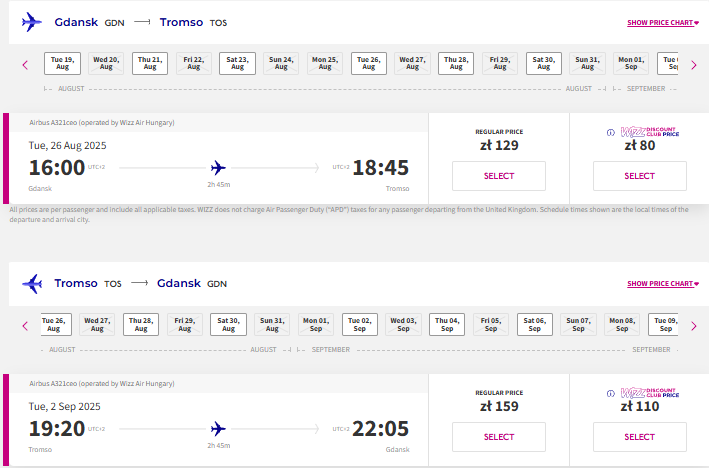
Task: Expand the return Show Price Chart
Action: click(663, 284)
